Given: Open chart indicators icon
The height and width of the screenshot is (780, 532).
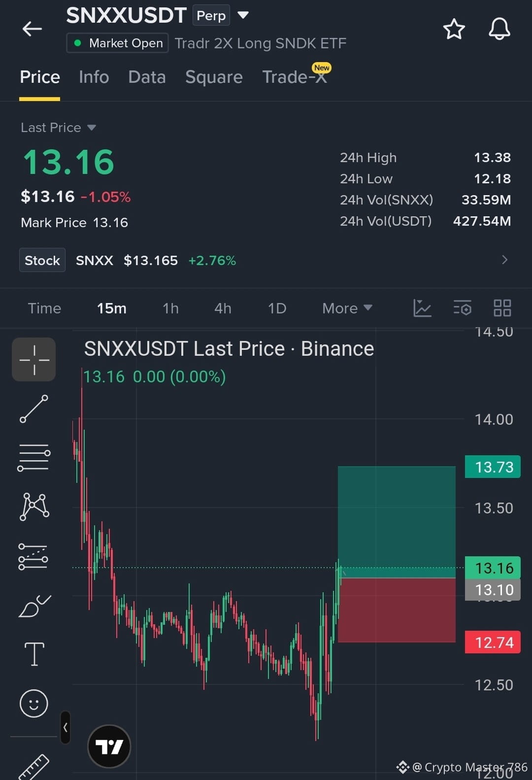Looking at the screenshot, I should pyautogui.click(x=422, y=308).
